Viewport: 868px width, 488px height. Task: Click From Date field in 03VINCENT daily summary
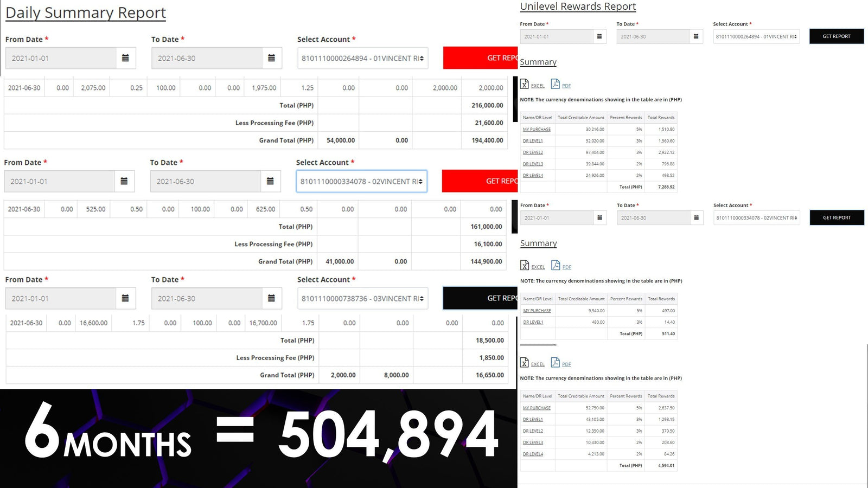[x=61, y=298]
